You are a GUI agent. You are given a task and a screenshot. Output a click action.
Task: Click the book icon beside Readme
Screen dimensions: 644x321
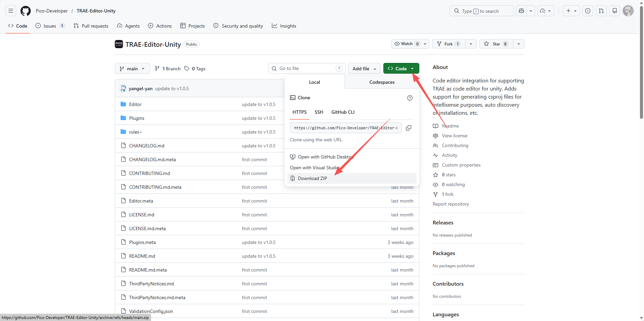(x=436, y=126)
